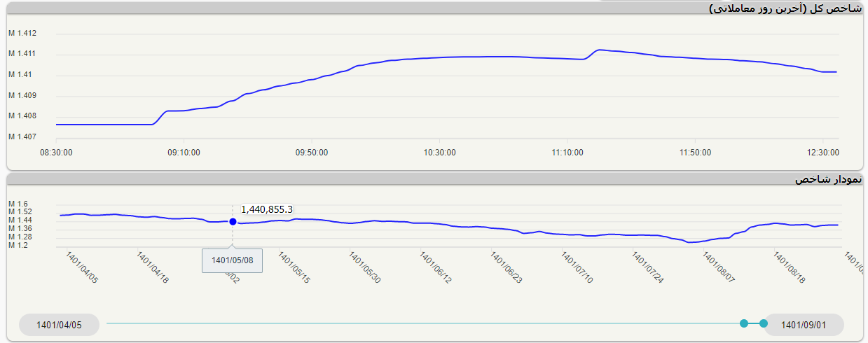This screenshot has width=868, height=343.
Task: Click the 1401/04/05 start date pill
Action: [x=59, y=325]
